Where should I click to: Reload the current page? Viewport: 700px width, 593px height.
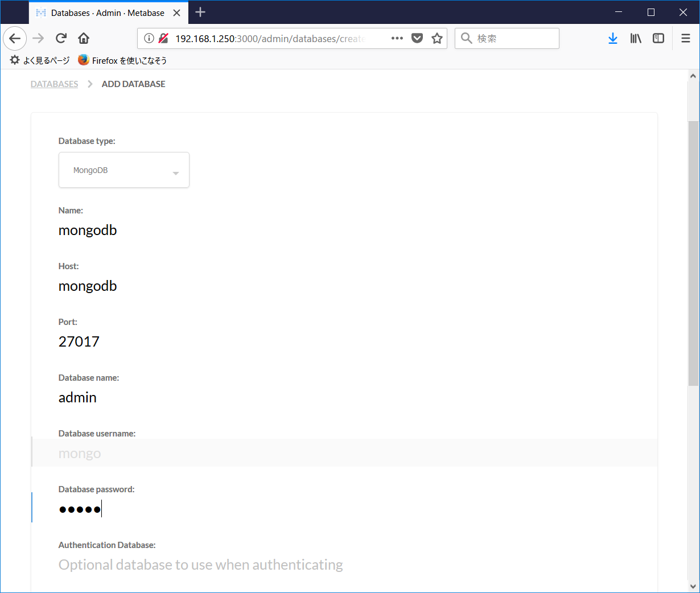(x=61, y=38)
